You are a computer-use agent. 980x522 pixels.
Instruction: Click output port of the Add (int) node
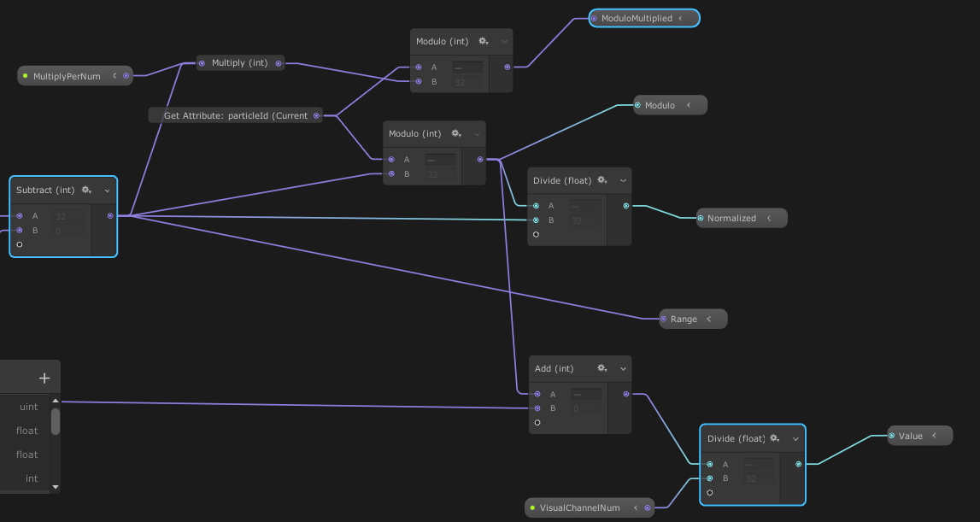625,394
